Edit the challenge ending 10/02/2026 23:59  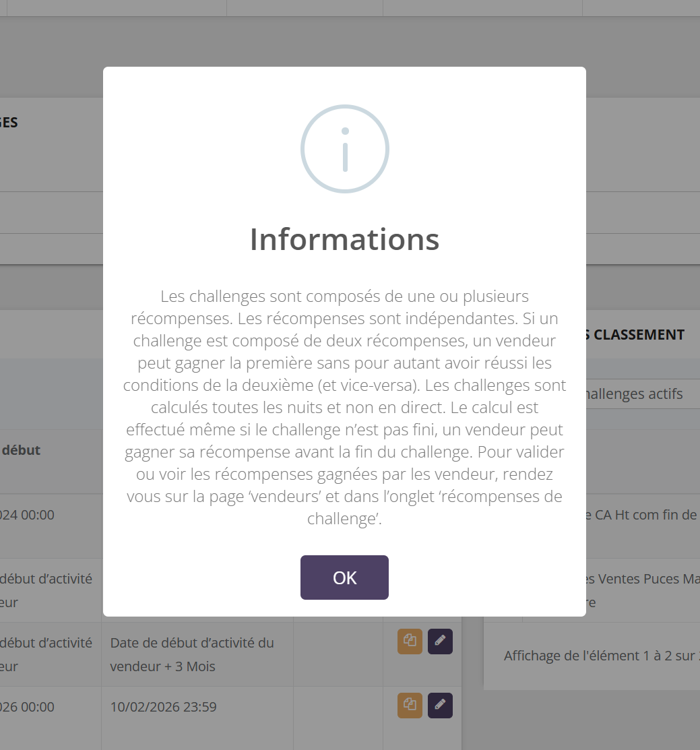[x=440, y=706]
